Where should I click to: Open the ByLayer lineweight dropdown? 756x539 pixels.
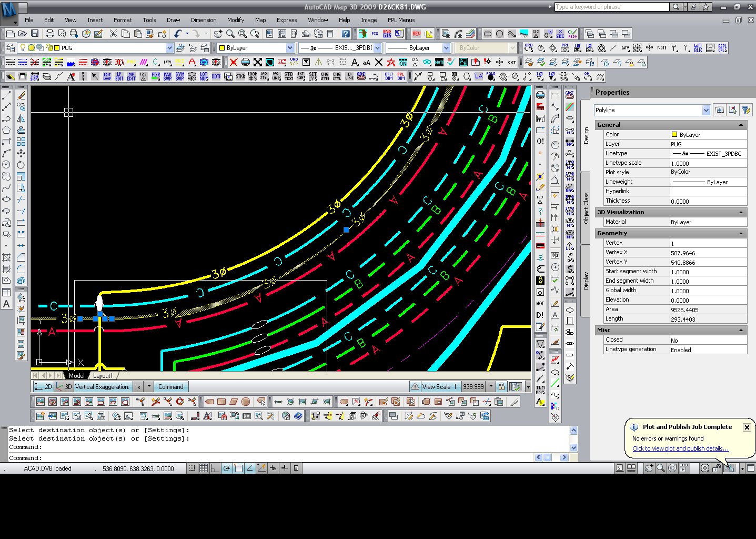click(446, 48)
